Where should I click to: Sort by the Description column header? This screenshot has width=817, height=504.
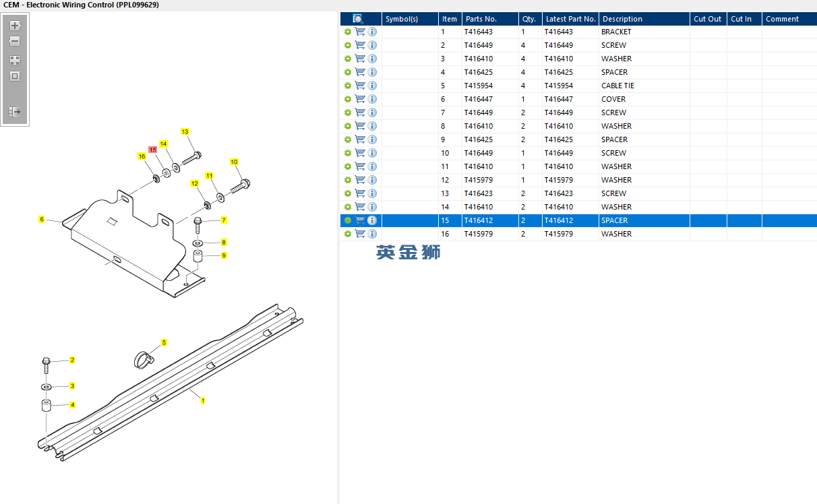coord(644,19)
